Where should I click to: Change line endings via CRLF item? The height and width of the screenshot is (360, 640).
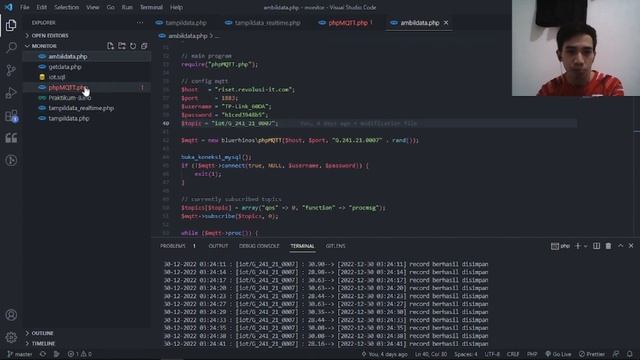[513, 354]
